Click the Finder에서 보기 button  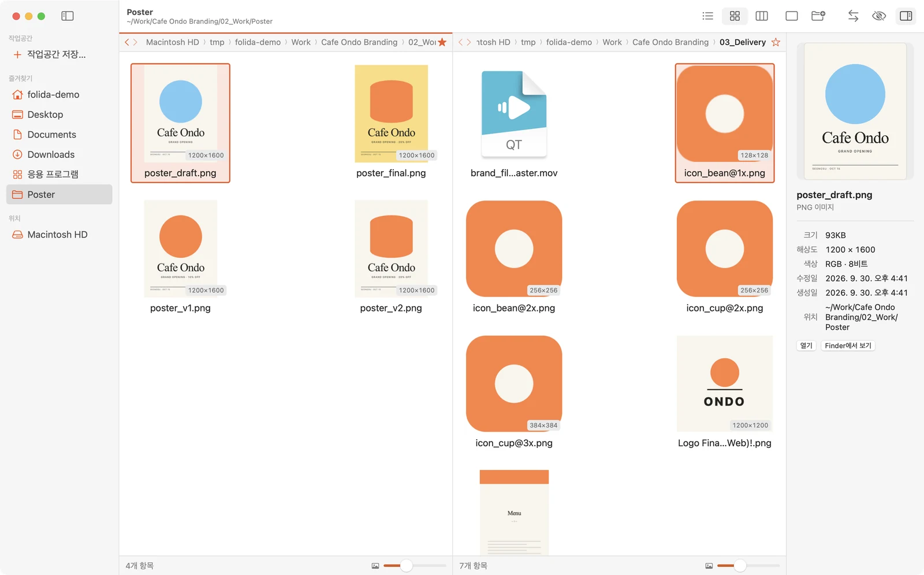[848, 346]
